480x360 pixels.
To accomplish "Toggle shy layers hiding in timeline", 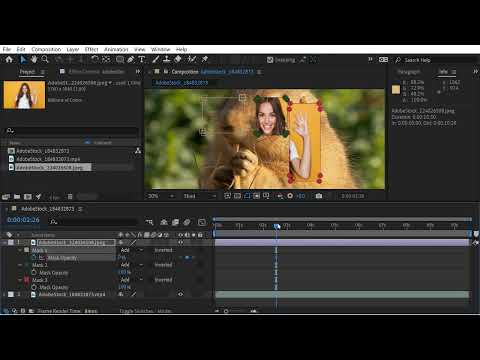I will (x=164, y=222).
